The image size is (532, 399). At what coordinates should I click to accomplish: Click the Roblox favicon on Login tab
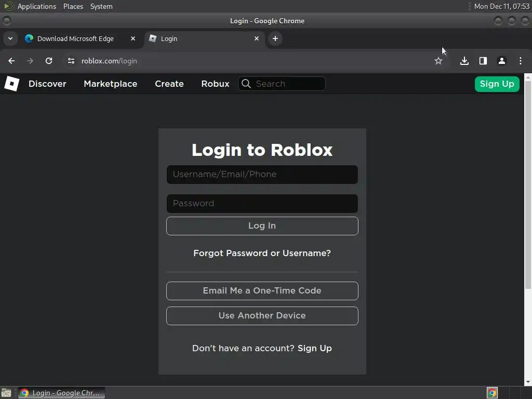(153, 38)
